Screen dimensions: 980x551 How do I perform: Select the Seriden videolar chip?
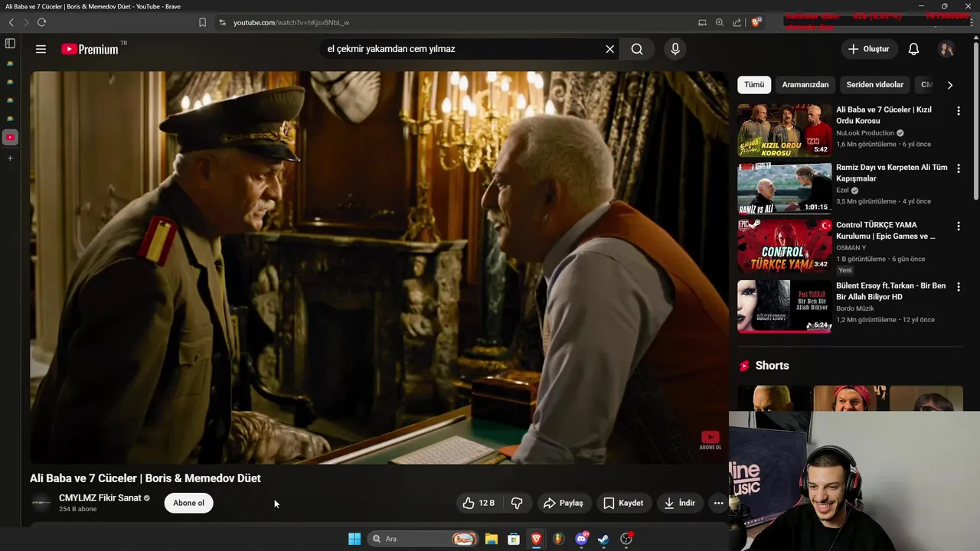[875, 85]
